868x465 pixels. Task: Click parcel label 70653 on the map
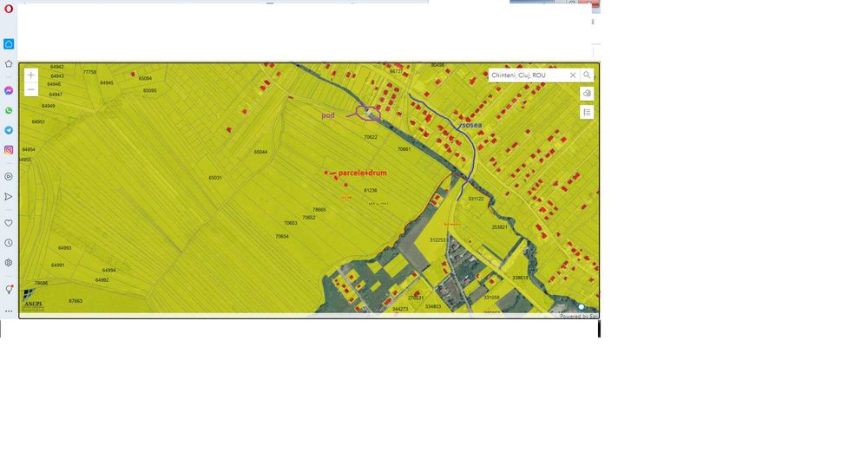click(291, 223)
